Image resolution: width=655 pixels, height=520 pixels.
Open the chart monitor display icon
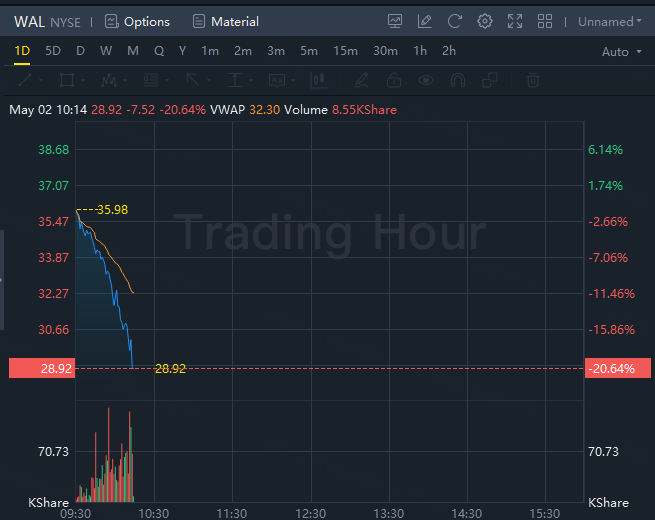(x=395, y=21)
